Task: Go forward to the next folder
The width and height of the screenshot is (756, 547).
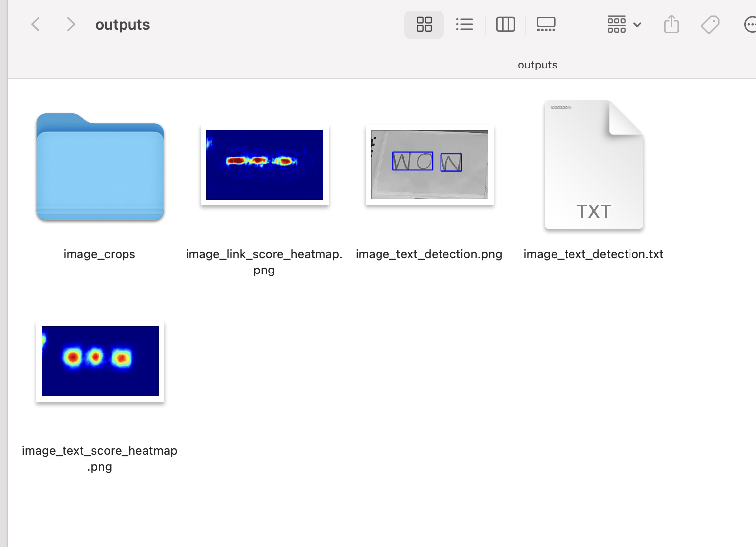Action: click(71, 24)
